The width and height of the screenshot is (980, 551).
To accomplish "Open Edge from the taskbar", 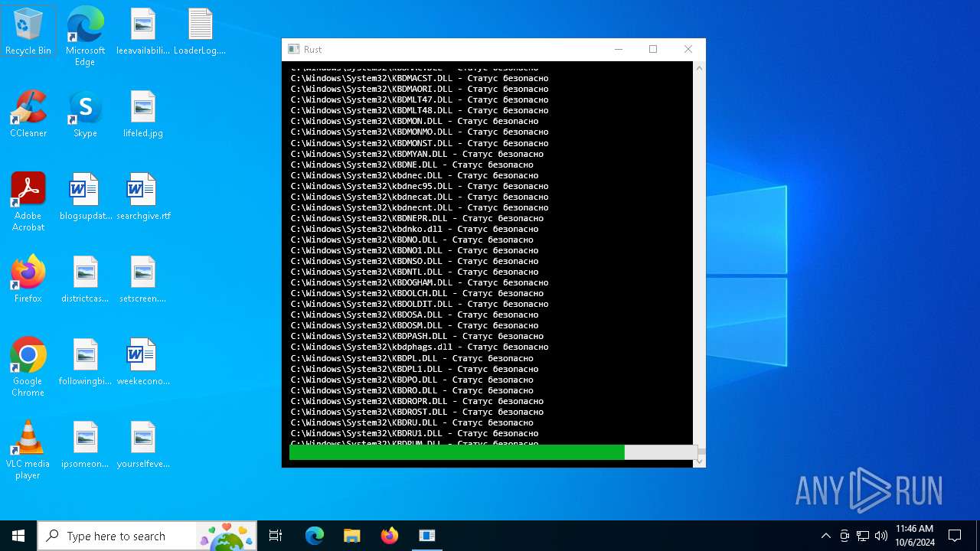I will point(315,536).
